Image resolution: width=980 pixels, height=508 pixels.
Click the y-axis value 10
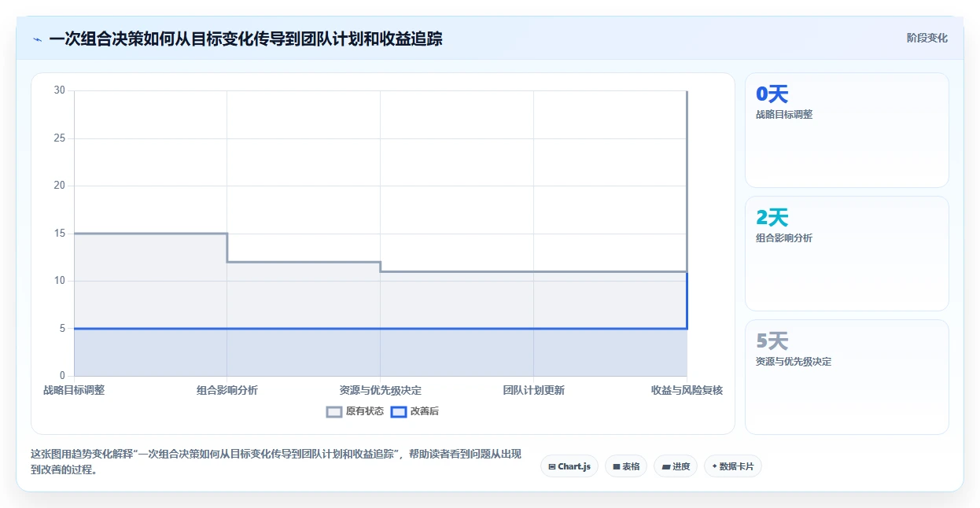tap(60, 281)
